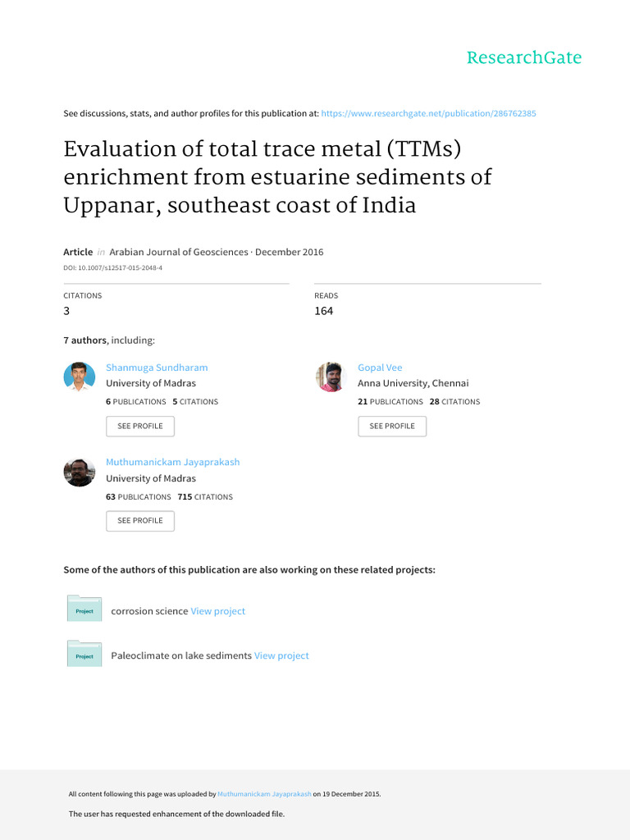The image size is (630, 840).
Task: Click the citations count 3
Action: [66, 311]
